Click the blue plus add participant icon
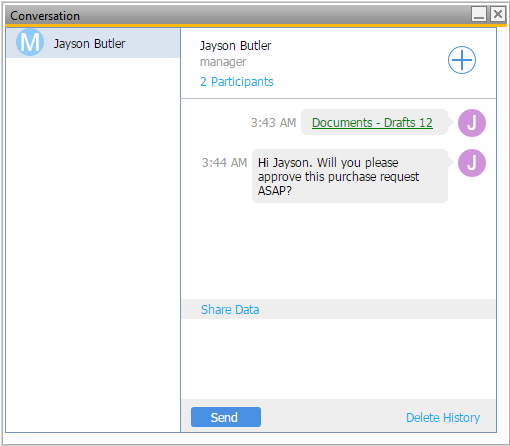Viewport: 510px width, 446px height. click(462, 60)
